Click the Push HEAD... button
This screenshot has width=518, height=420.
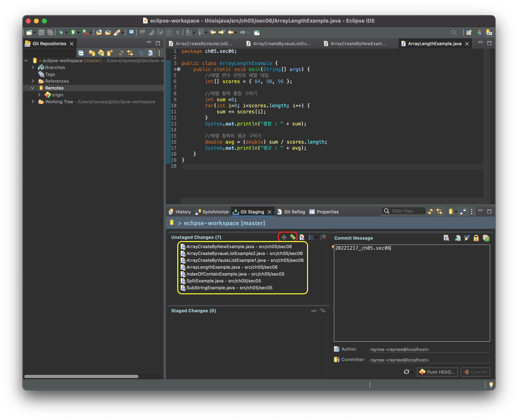(437, 372)
